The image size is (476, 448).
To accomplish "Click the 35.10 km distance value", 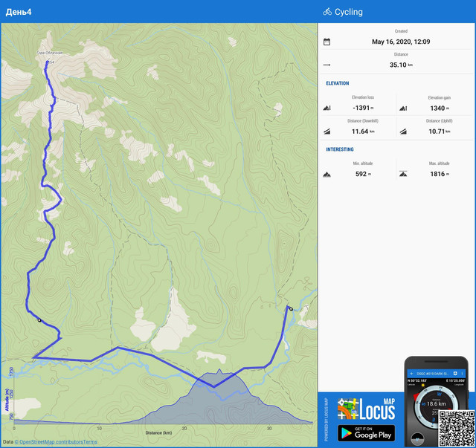I will tap(401, 65).
